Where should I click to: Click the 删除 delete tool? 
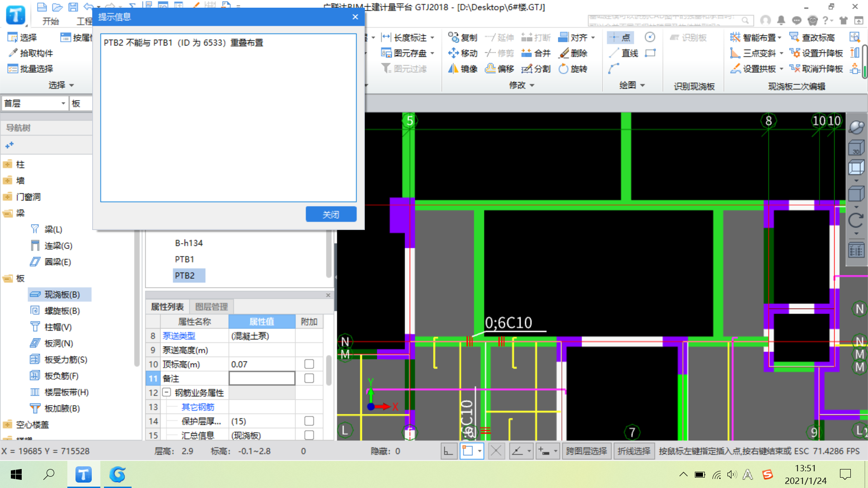(573, 53)
